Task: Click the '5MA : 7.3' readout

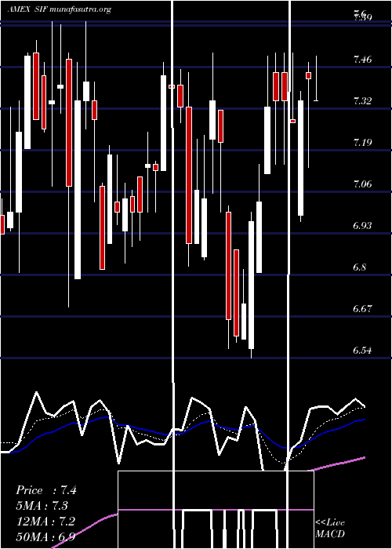Action: click(42, 506)
